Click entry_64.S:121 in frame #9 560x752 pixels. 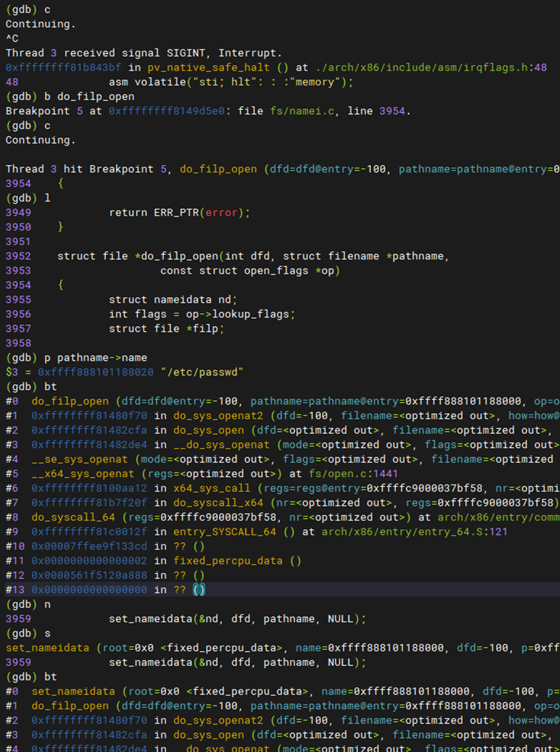415,532
